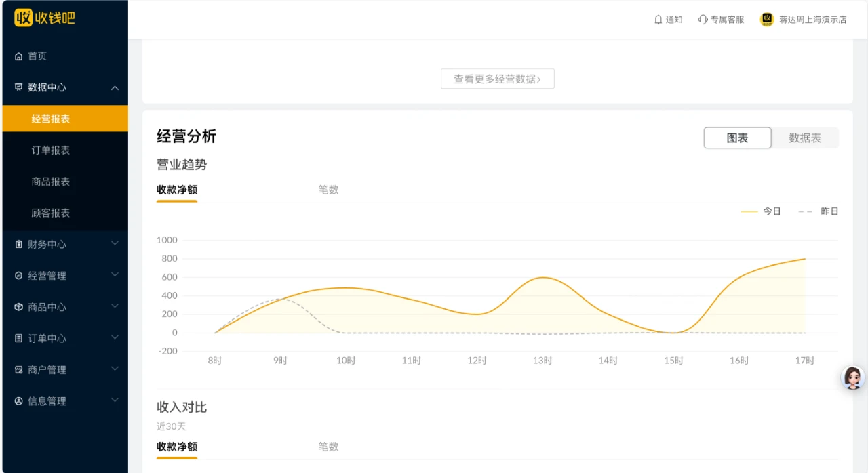Image resolution: width=868 pixels, height=473 pixels.
Task: Open 订单报表 in the sidebar
Action: (x=51, y=150)
